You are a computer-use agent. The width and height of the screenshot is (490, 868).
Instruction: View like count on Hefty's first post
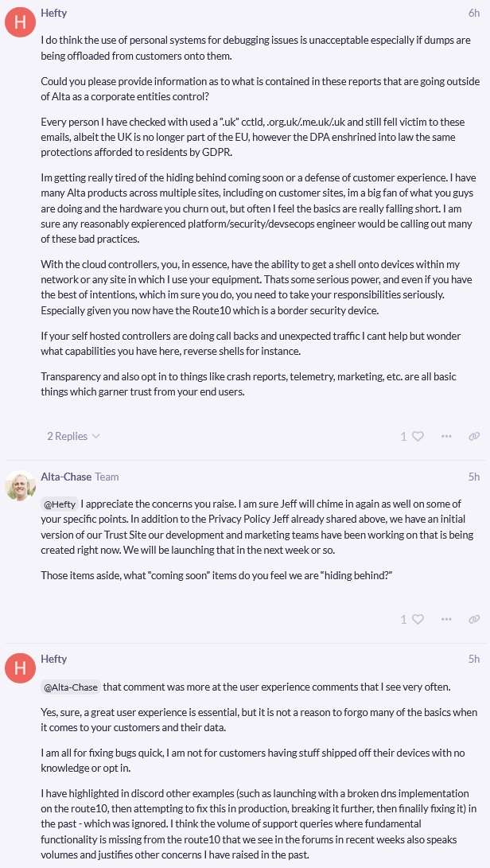403,436
